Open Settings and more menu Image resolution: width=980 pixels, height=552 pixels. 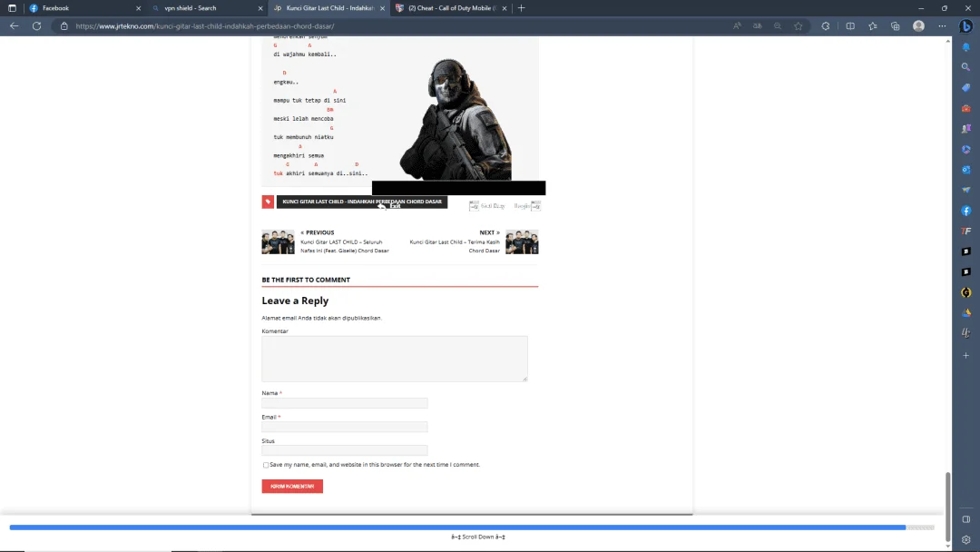point(942,26)
